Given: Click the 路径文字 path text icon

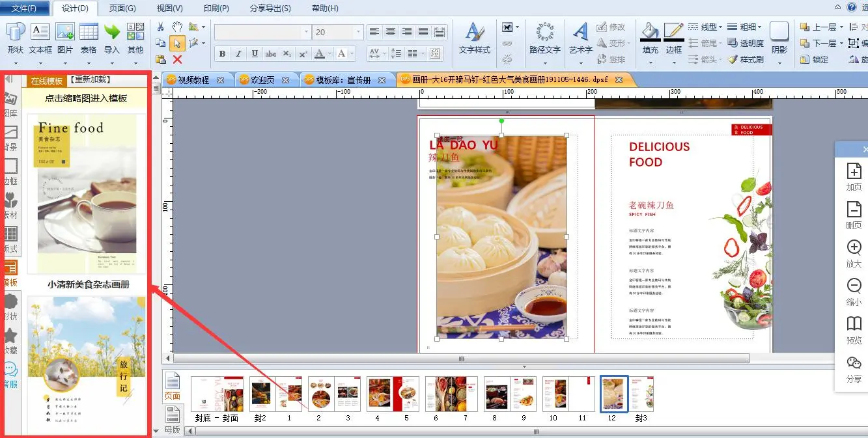Looking at the screenshot, I should tap(544, 38).
